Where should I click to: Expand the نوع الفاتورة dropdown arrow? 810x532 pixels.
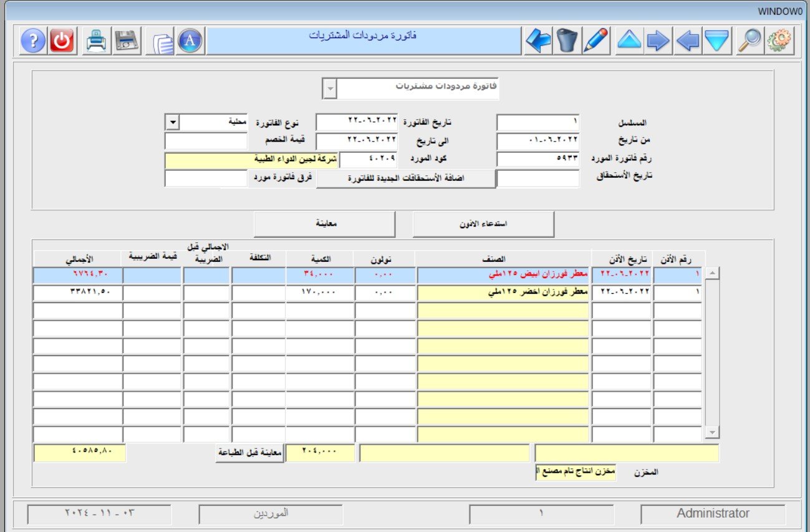click(172, 122)
